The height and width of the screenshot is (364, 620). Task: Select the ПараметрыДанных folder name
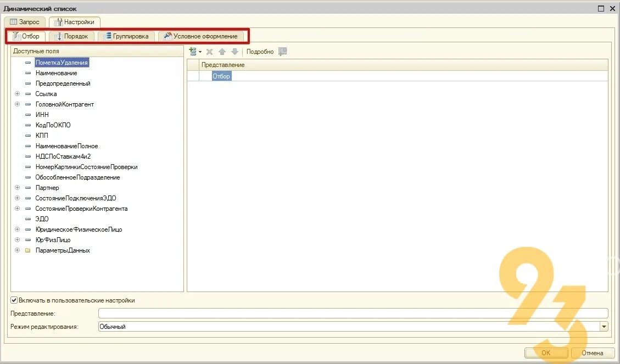coord(63,250)
